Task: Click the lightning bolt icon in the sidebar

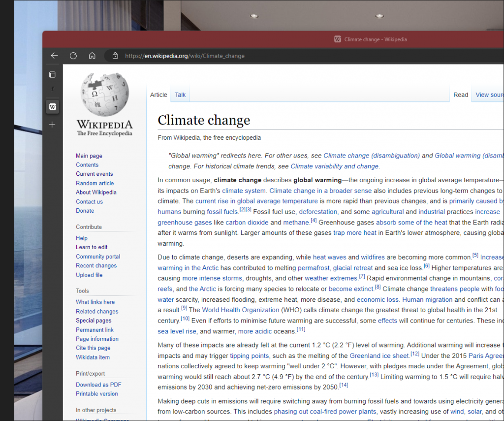Action: point(52,89)
